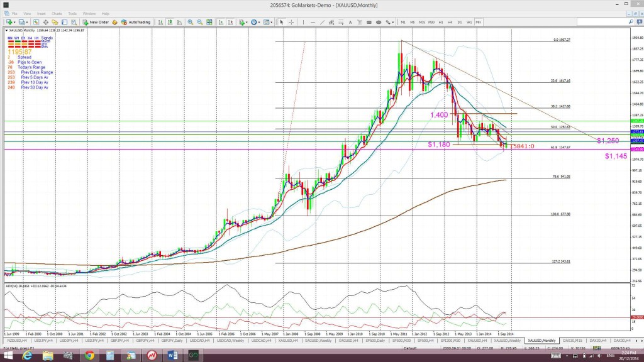The height and width of the screenshot is (362, 644).
Task: Switch to the D1 timeframe
Action: tap(460, 22)
